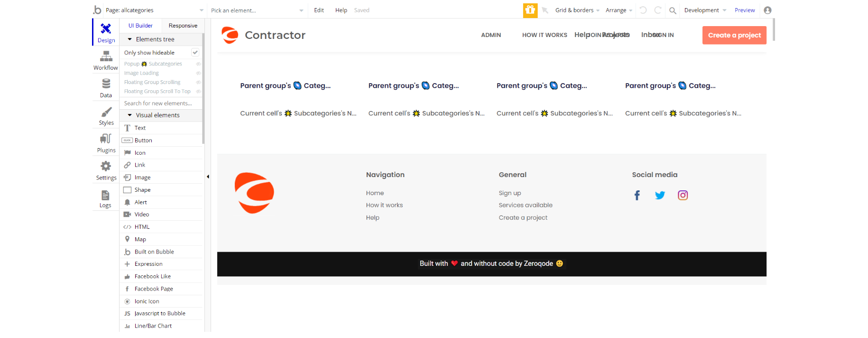Add a Video visual element
This screenshot has width=868, height=338.
tap(162, 214)
